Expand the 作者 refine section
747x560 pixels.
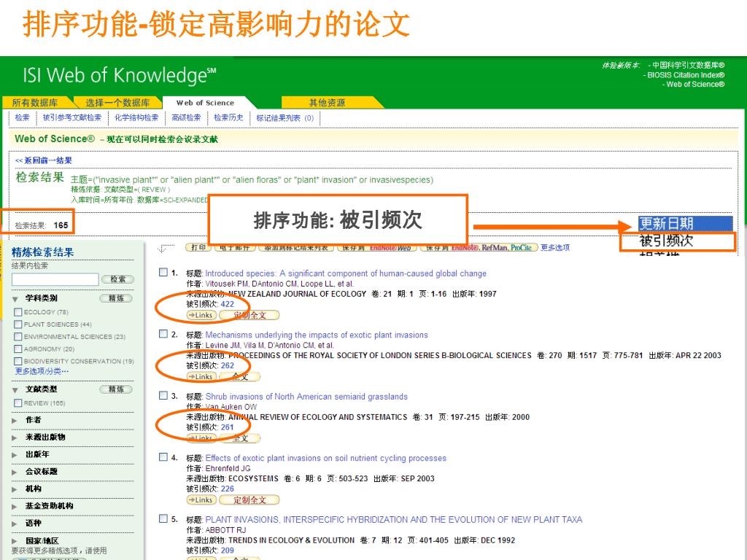pyautogui.click(x=15, y=421)
